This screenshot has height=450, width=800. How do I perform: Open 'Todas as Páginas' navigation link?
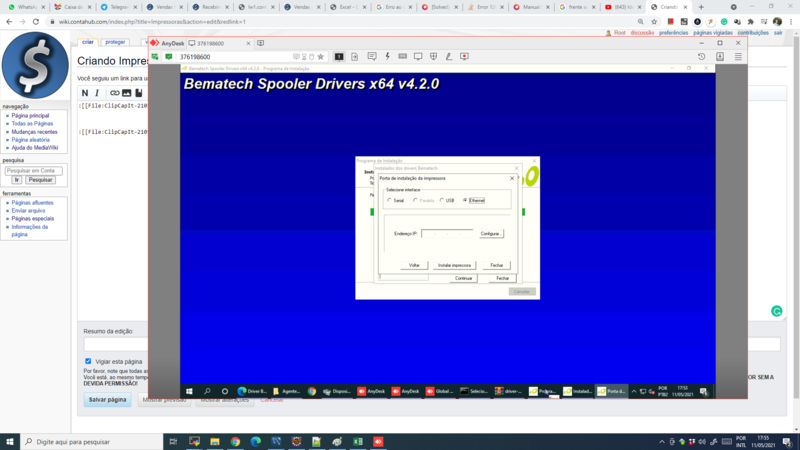coord(32,123)
